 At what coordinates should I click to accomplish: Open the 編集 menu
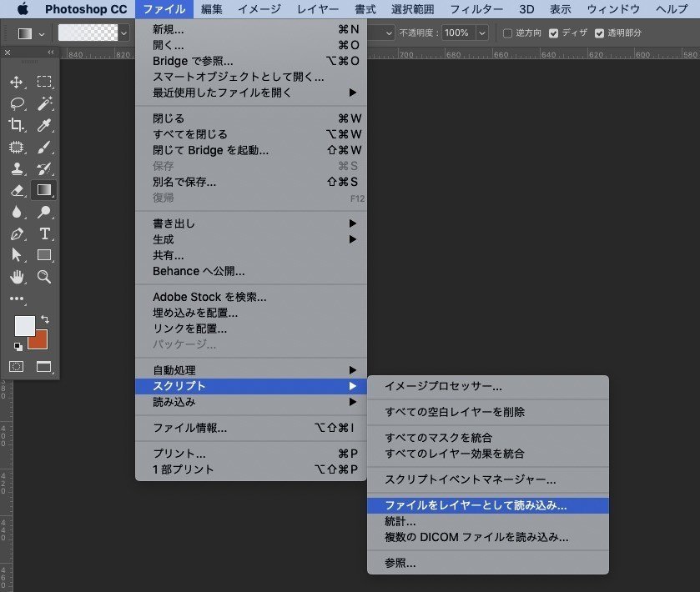tap(212, 9)
